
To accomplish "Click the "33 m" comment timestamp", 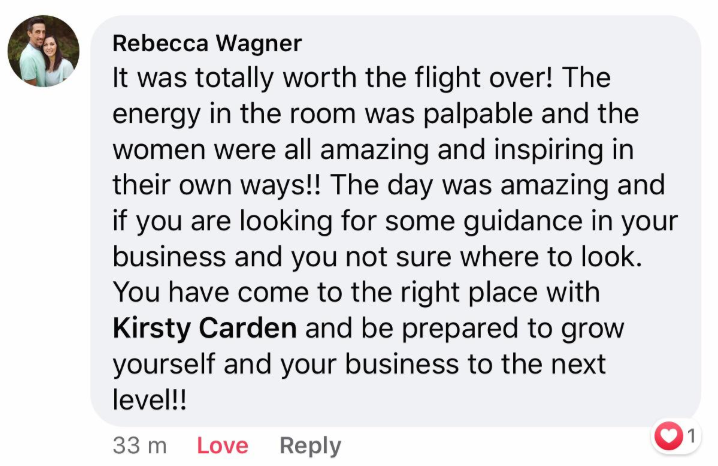I will pyautogui.click(x=139, y=445).
